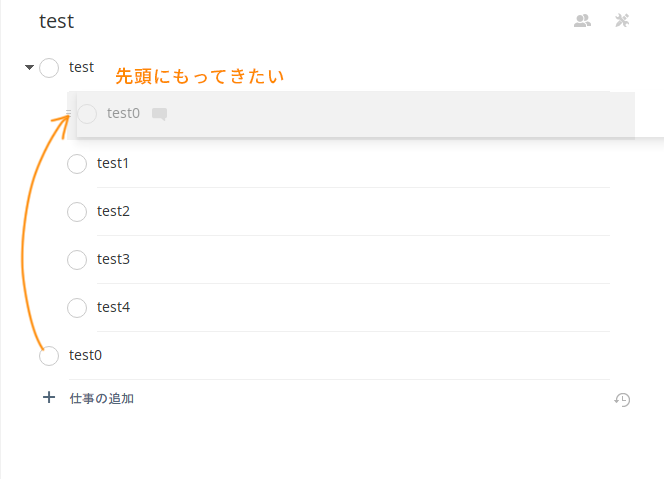Viewport: 664px width, 479px height.
Task: Toggle the dragged test0 completion circle
Action: (x=87, y=114)
